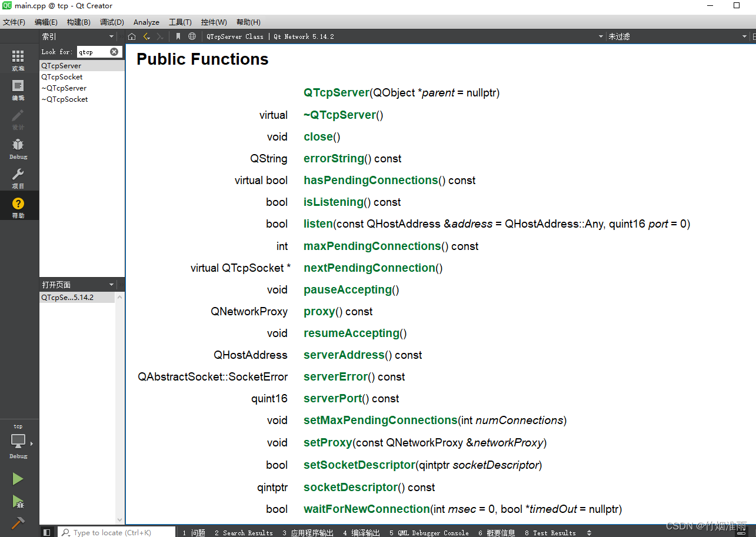Open the 5 QML Debugger Console pane
The height and width of the screenshot is (537, 756).
[x=429, y=533]
